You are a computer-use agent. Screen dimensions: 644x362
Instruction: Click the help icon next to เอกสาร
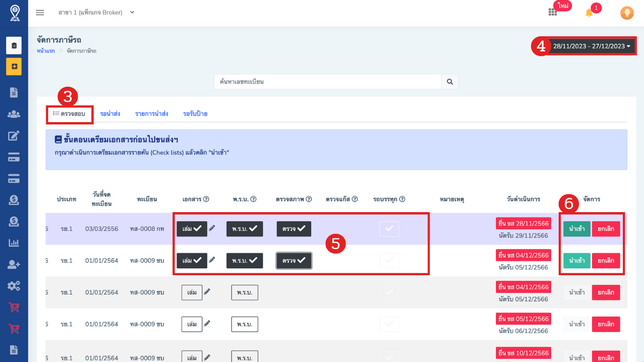coord(206,199)
